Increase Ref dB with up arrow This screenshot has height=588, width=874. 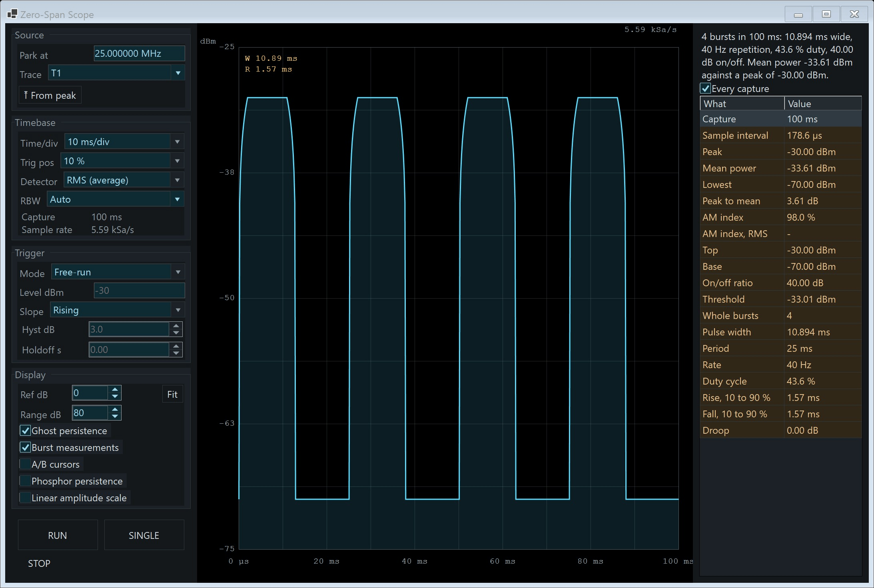pos(115,389)
